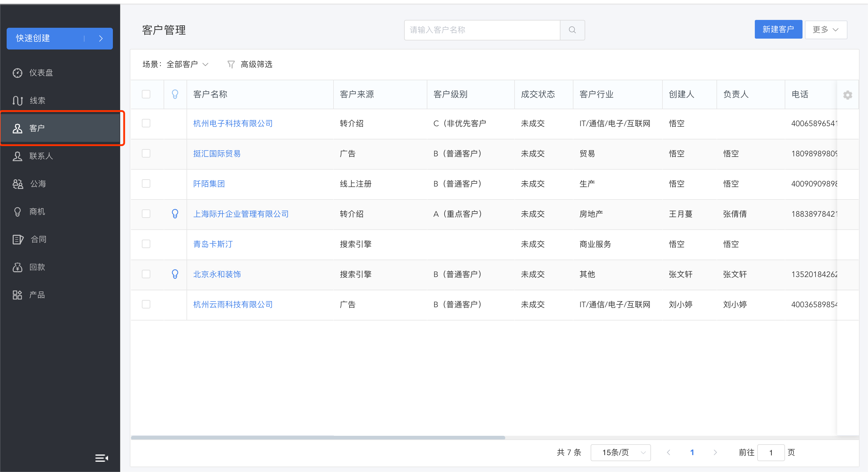Screen dimensions: 868x472
Task: Click the 快速创建 button label
Action: pos(33,38)
